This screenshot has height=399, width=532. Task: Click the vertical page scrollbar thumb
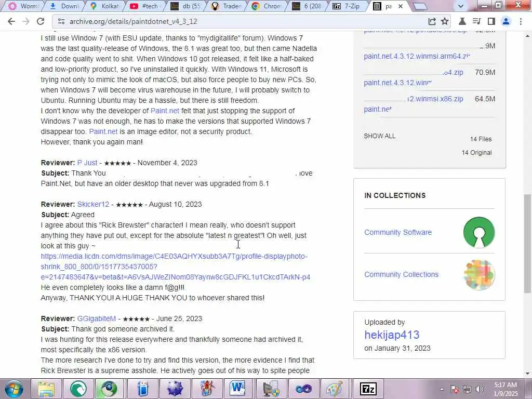pos(528,244)
